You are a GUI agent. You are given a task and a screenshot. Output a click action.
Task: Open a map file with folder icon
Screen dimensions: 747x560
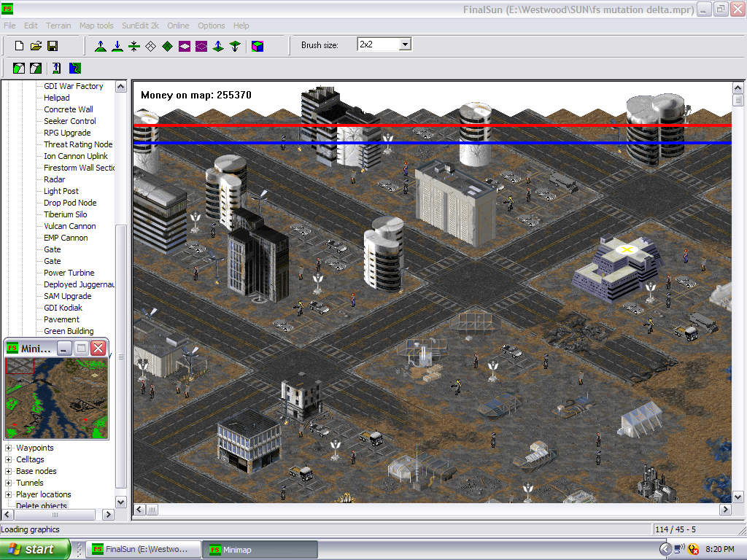tap(36, 46)
